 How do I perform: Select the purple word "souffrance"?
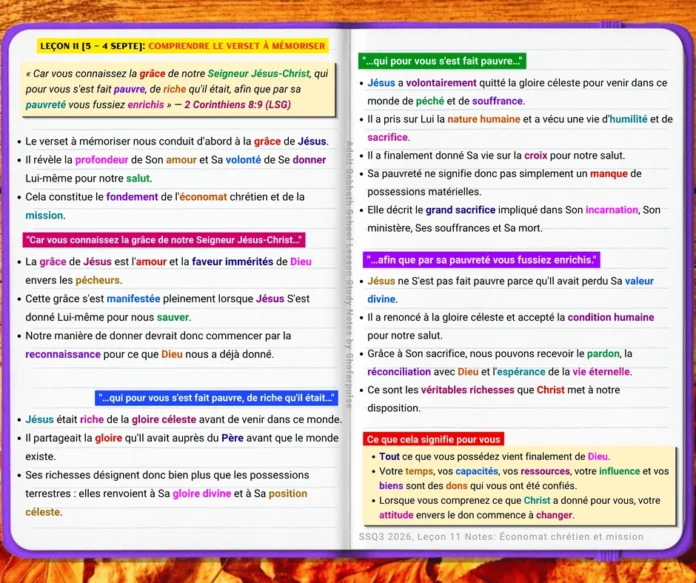(497, 101)
